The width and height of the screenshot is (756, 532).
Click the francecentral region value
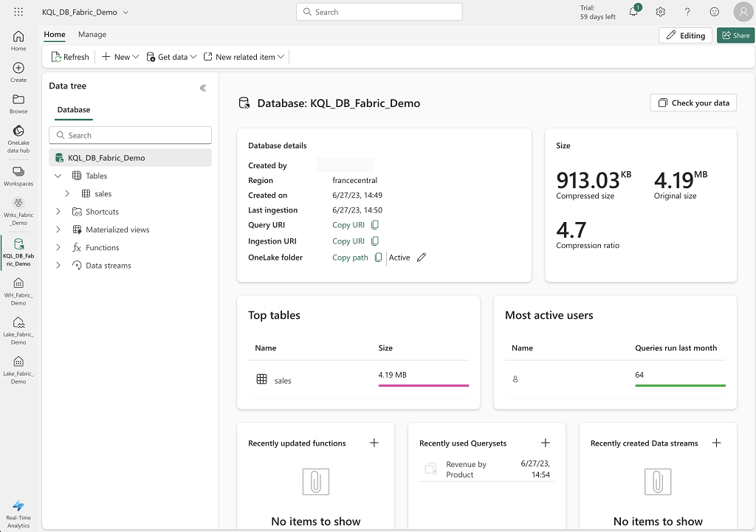[355, 180]
